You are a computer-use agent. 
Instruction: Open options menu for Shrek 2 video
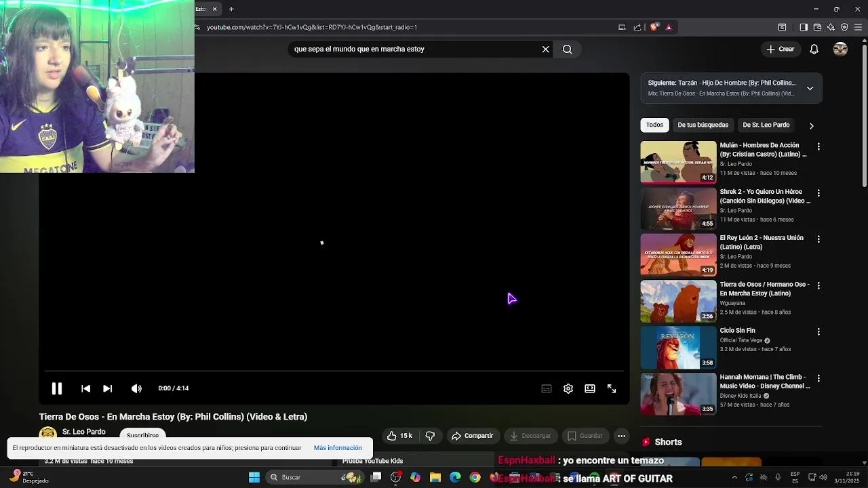[x=818, y=193]
